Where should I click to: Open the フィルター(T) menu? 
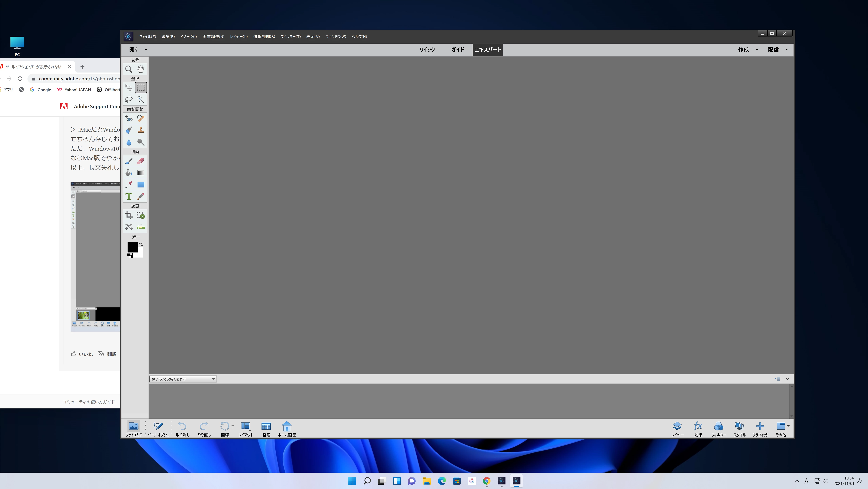[290, 37]
